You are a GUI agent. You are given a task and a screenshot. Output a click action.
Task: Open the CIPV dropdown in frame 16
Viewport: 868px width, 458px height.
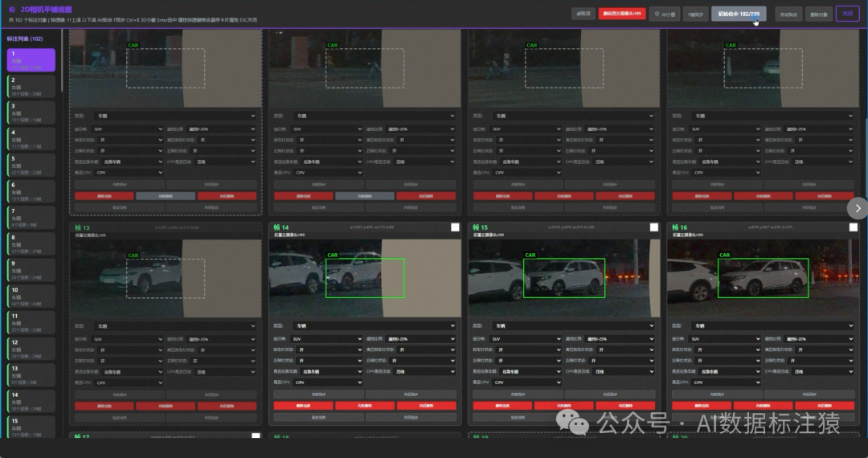pyautogui.click(x=727, y=382)
